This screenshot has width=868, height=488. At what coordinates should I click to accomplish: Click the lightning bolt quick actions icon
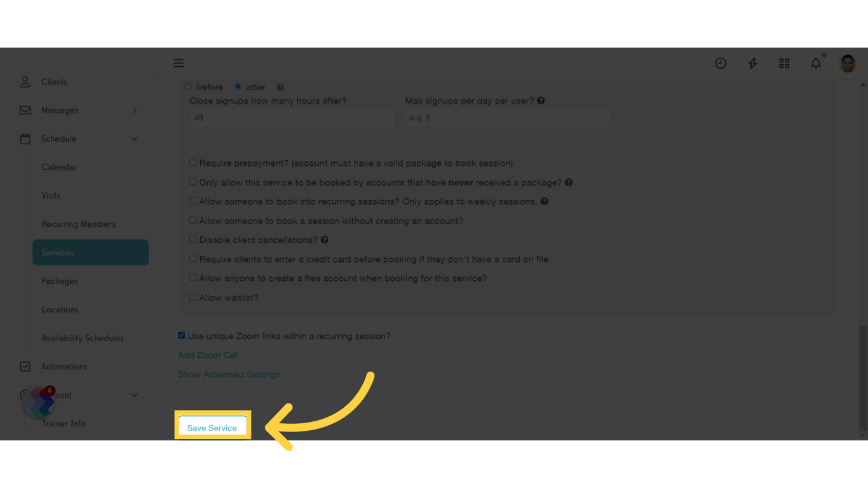752,64
